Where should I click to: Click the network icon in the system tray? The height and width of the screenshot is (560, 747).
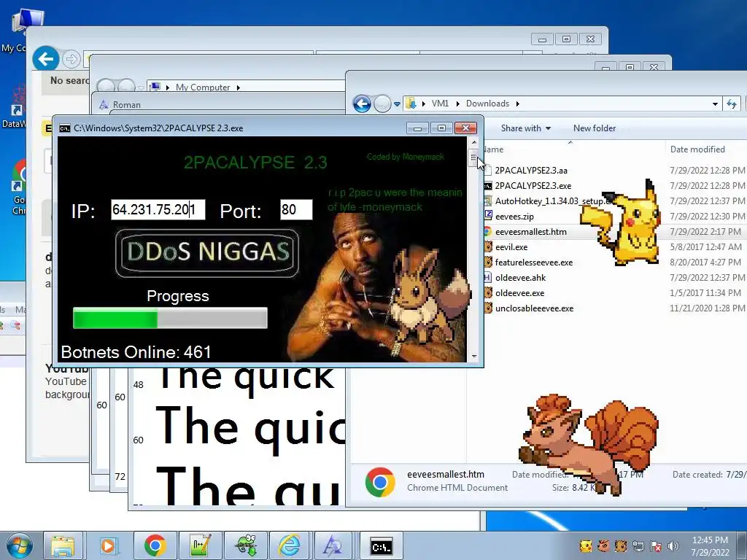[x=638, y=546]
